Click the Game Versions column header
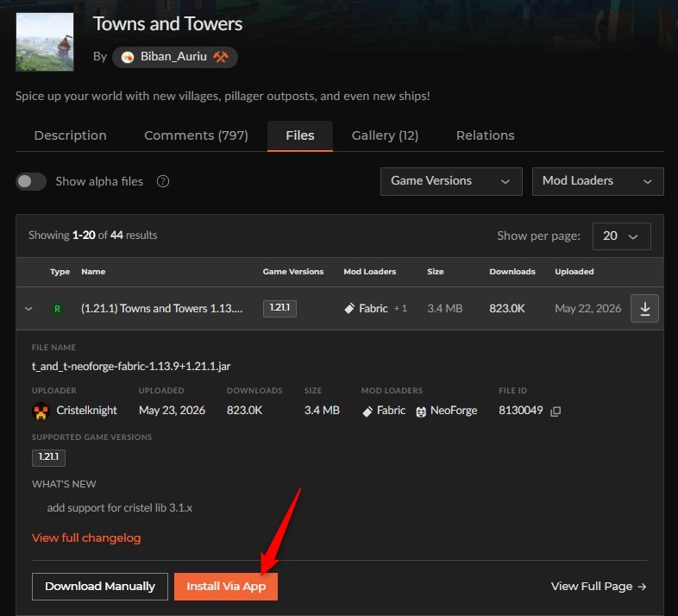The width and height of the screenshot is (678, 616). 293,272
